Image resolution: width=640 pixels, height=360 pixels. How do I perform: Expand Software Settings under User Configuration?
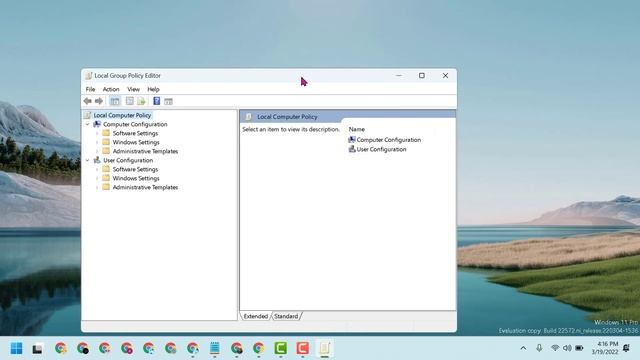coord(97,169)
